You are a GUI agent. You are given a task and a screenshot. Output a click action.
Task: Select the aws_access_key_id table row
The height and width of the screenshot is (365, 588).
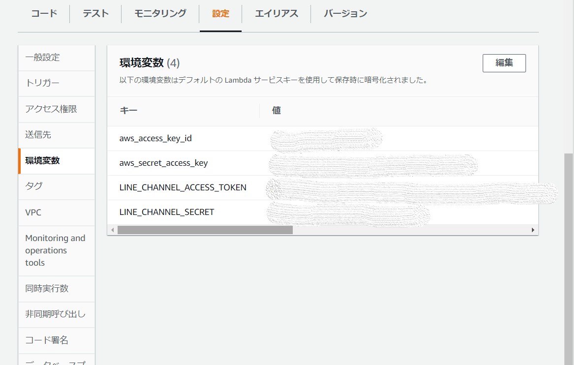[156, 138]
